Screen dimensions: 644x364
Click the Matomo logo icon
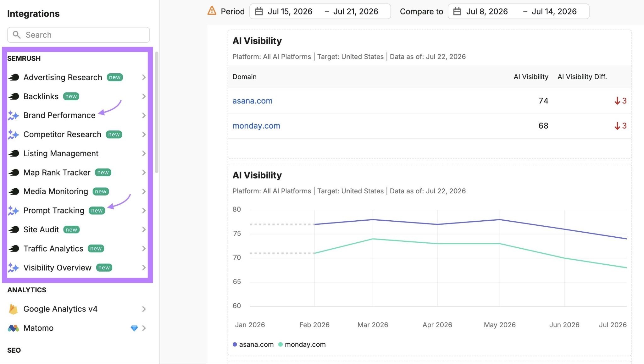[x=13, y=328]
